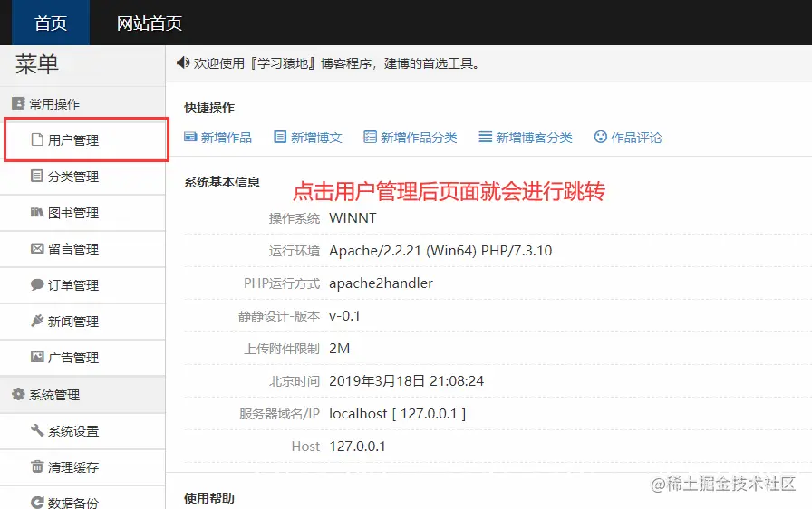The image size is (812, 509).
Task: Click the 常用操作 section header
Action: [82, 103]
